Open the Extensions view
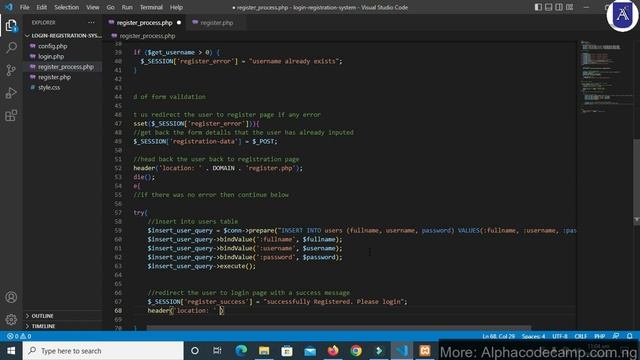Image resolution: width=640 pixels, height=360 pixels. pos(11,116)
